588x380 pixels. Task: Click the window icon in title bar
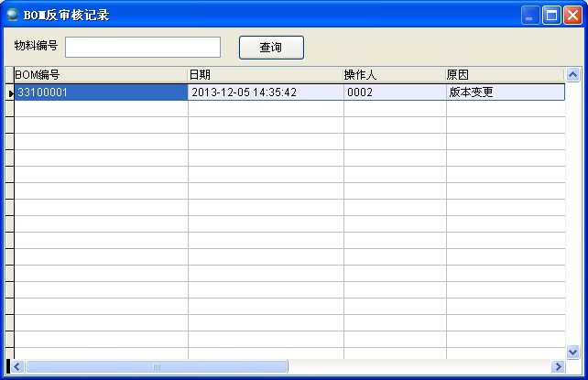[x=13, y=15]
